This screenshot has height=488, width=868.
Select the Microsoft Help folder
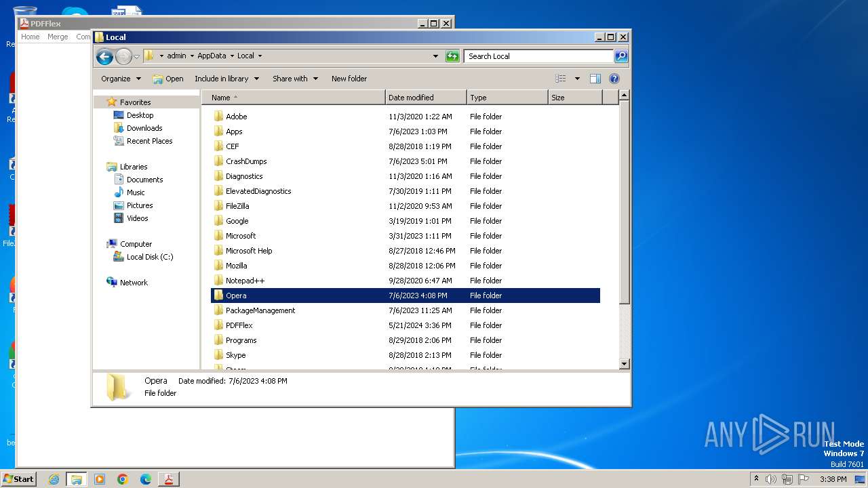pyautogui.click(x=249, y=251)
